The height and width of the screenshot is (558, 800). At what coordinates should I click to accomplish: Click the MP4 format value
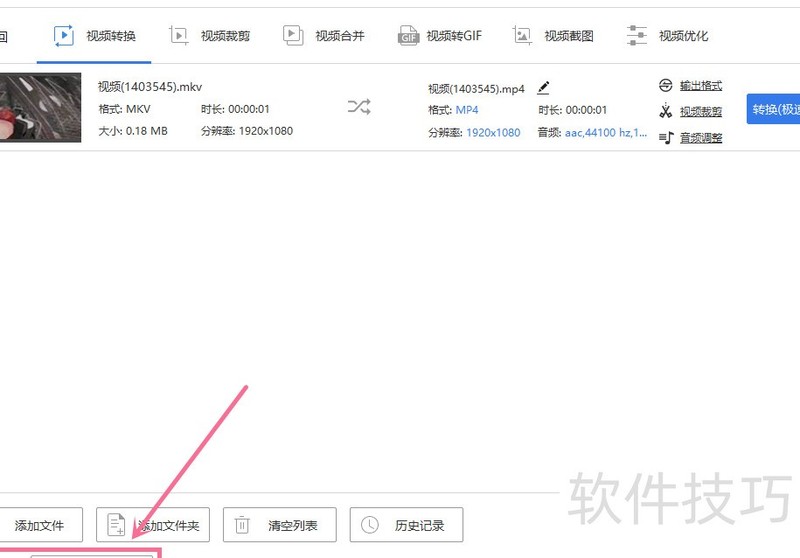pyautogui.click(x=467, y=110)
